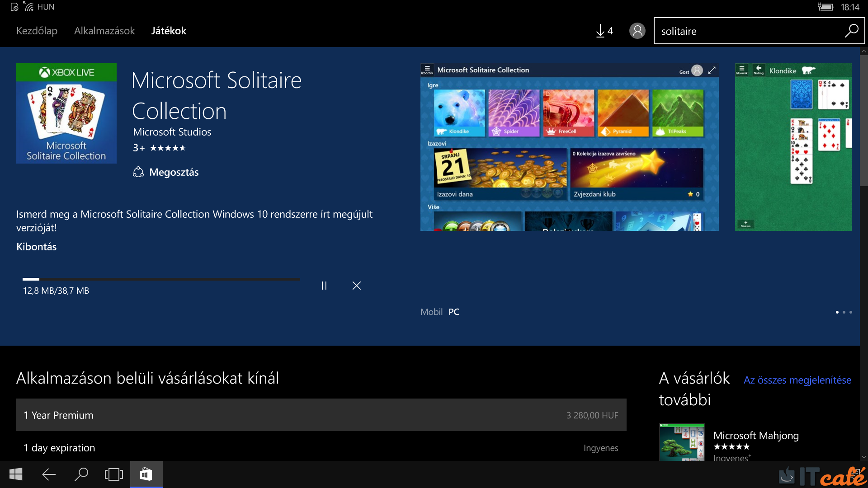868x488 pixels.
Task: Select the first screenshot pager dot
Action: [837, 312]
